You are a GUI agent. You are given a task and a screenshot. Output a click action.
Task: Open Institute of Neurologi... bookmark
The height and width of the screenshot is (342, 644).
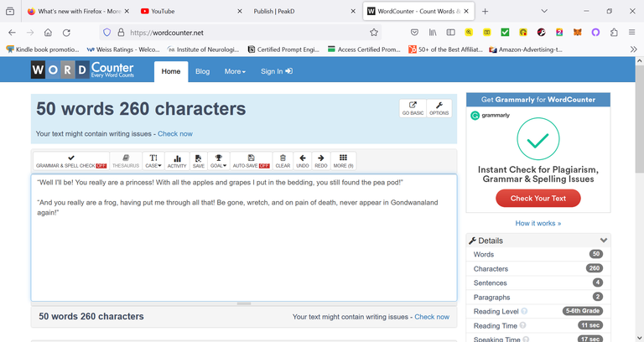tap(203, 49)
